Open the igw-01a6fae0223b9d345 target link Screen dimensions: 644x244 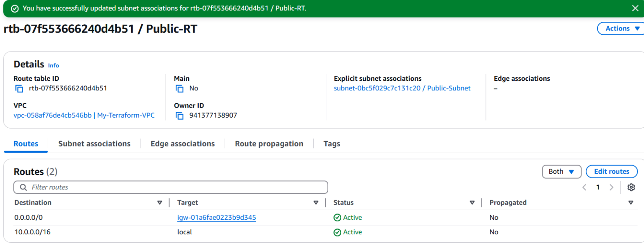tap(217, 218)
